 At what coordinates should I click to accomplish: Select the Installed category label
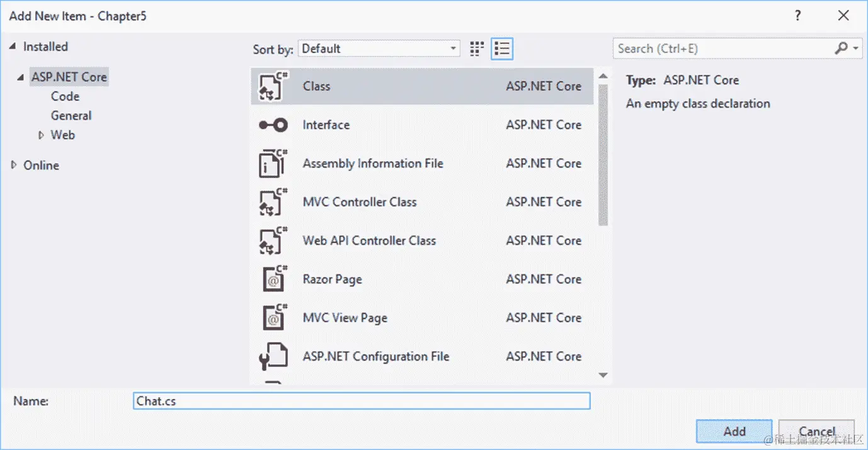tap(45, 47)
